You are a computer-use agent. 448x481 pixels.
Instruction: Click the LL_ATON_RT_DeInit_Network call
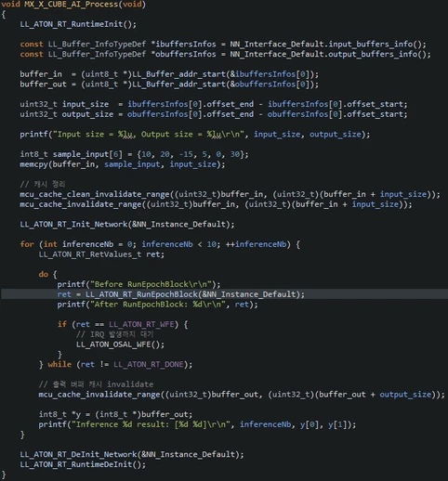(132, 454)
